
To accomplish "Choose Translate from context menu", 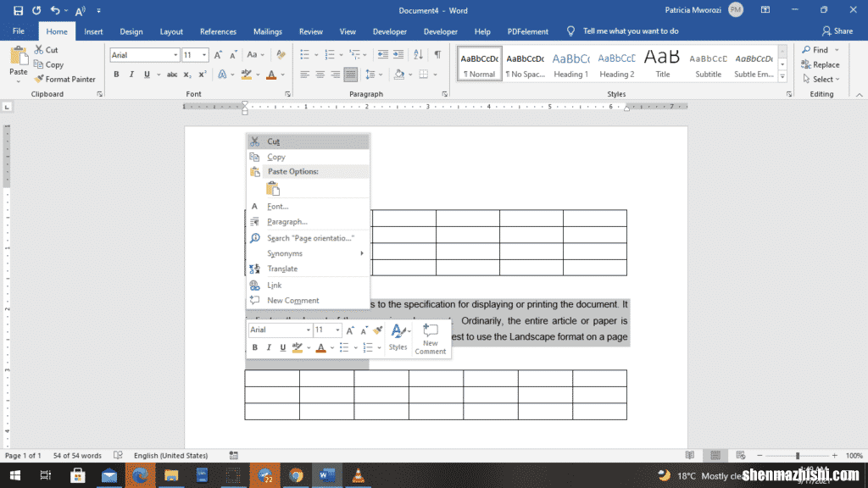I will point(308,269).
